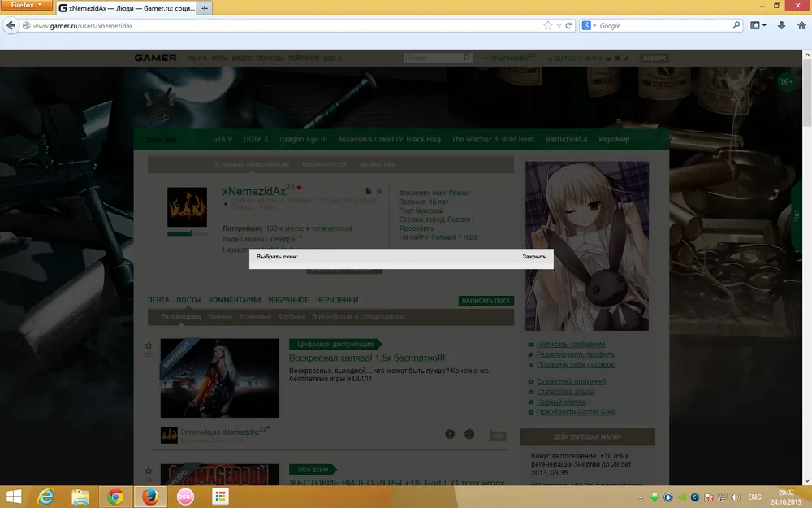Switch to the Комментарии profile tab

coord(234,300)
